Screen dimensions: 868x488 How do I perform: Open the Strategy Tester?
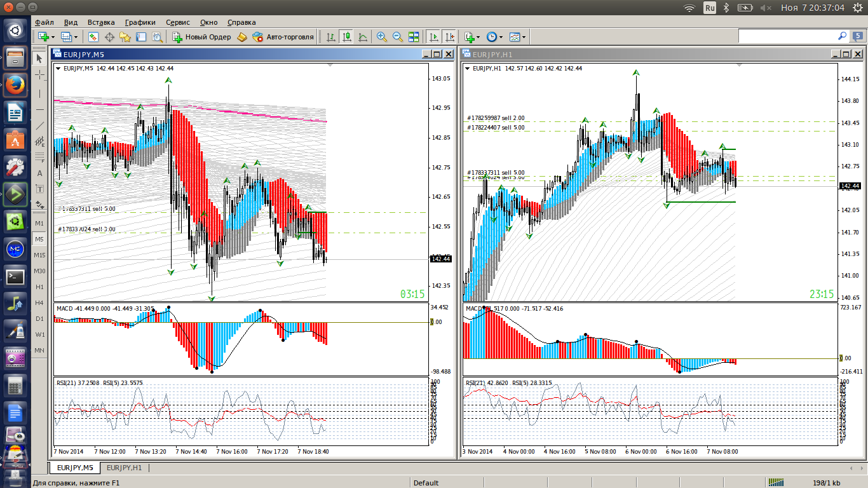point(157,37)
